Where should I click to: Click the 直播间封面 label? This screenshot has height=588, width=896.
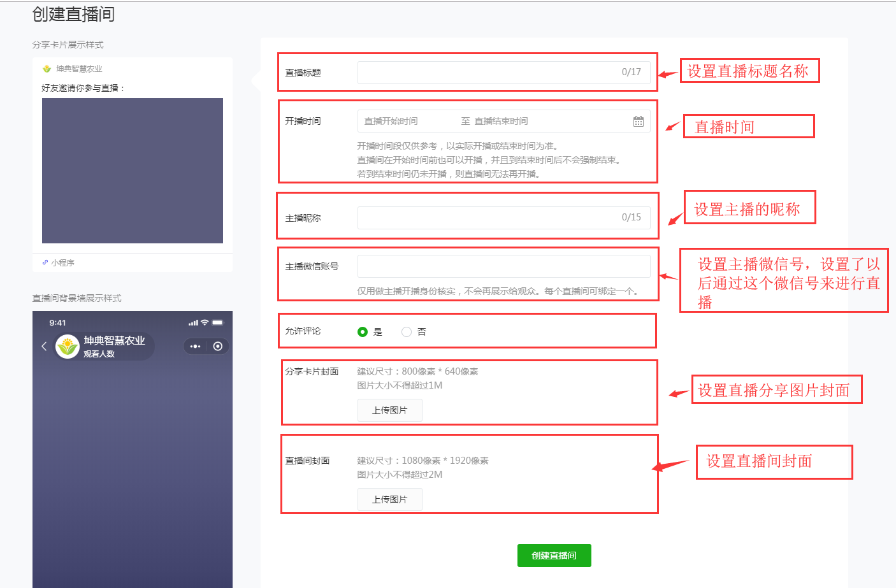click(x=307, y=461)
